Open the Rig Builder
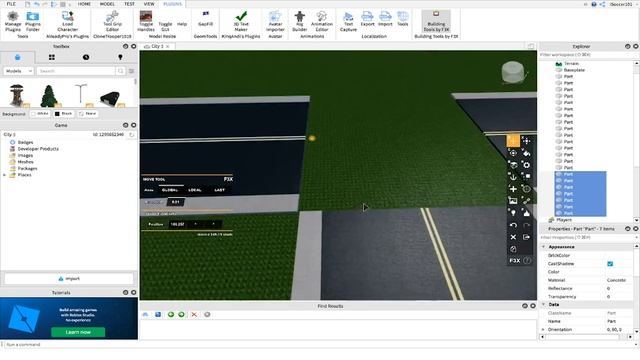The height and width of the screenshot is (360, 640). (300, 22)
